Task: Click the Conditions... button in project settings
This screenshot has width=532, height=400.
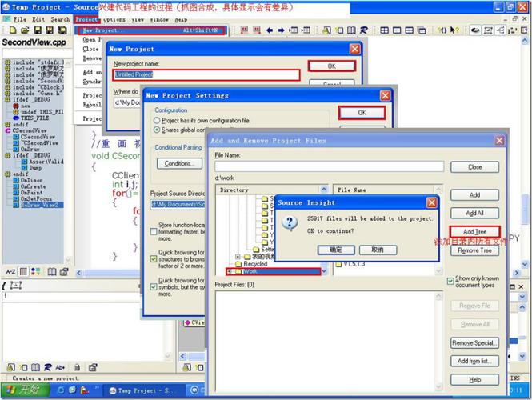Action: (x=178, y=164)
